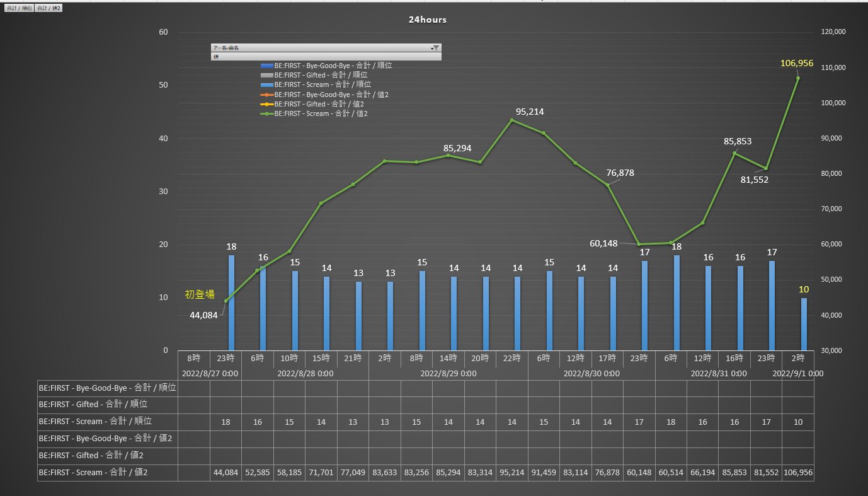Click the 2022/8/31 0:00 date axis label
Screen dimensions: 868x496
tap(719, 373)
